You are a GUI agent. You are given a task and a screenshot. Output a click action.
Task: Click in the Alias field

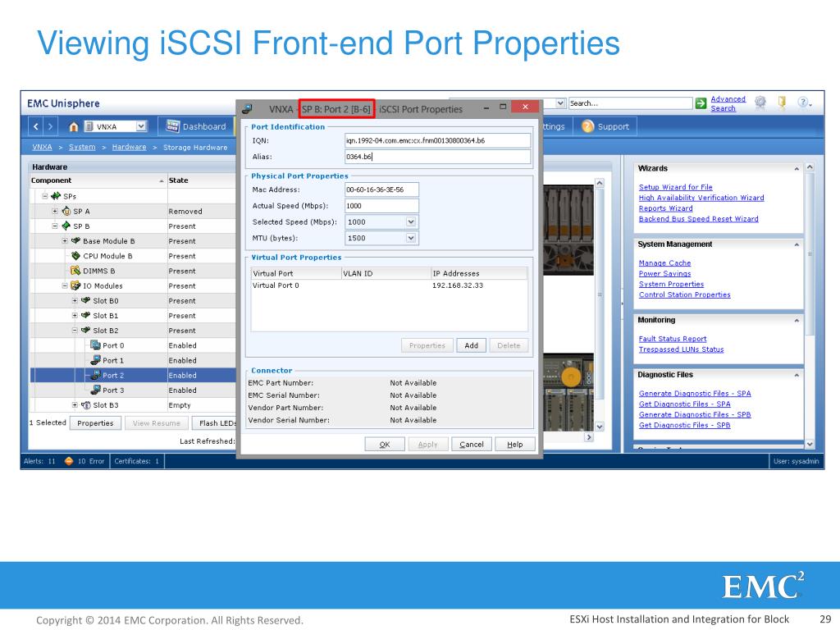438,157
